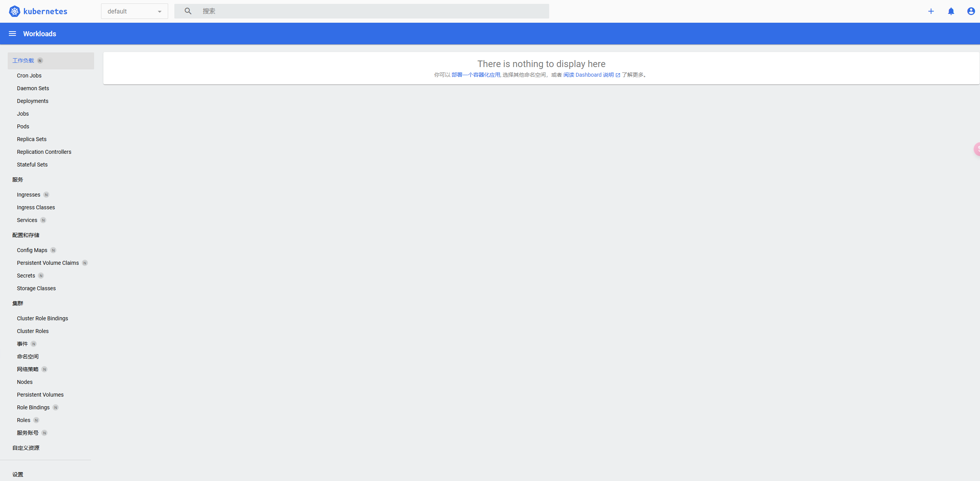Open 设置 at sidebar bottom
Viewport: 980px width, 481px height.
[18, 474]
